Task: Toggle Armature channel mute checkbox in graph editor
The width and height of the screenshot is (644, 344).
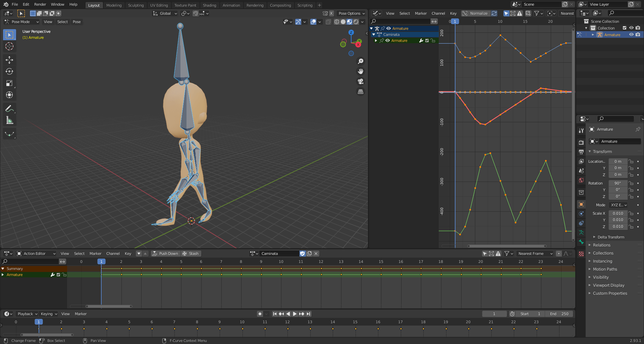Action: point(427,41)
